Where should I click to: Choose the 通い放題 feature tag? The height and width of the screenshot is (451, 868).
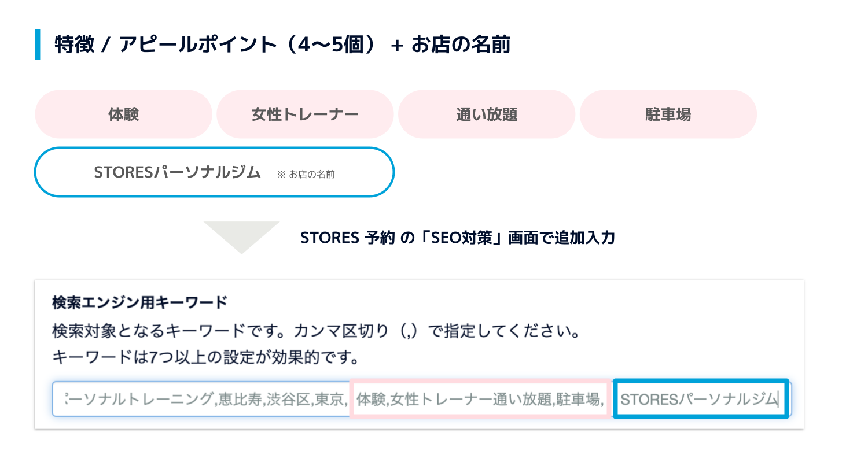tap(486, 114)
